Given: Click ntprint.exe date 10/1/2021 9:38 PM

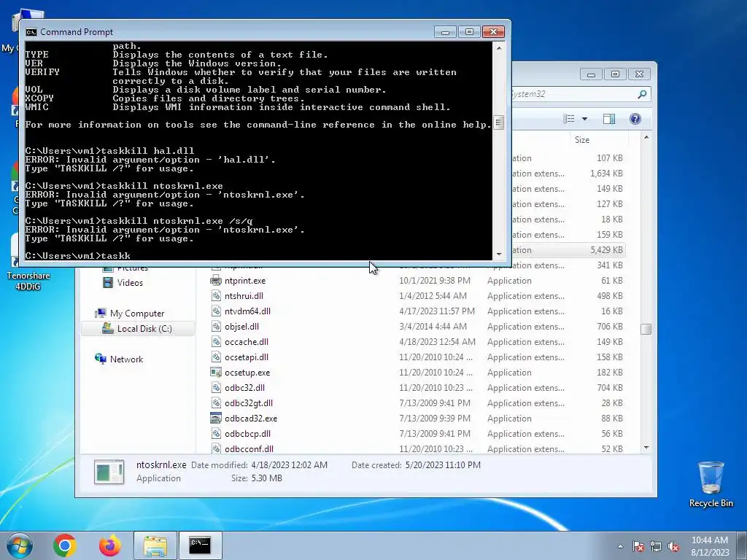Looking at the screenshot, I should (x=435, y=281).
